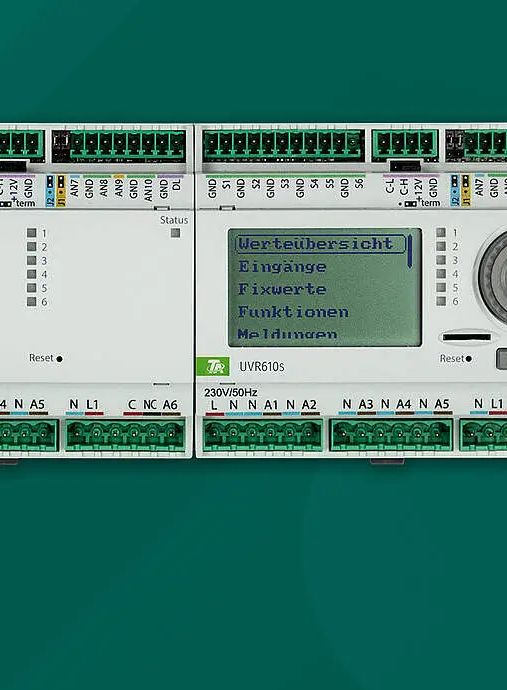
Task: Click the rotary control wheel
Action: (493, 278)
